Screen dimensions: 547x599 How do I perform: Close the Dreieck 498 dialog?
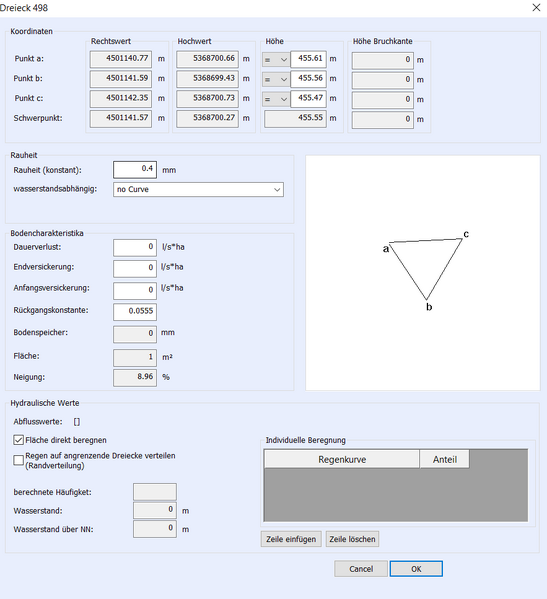536,7
